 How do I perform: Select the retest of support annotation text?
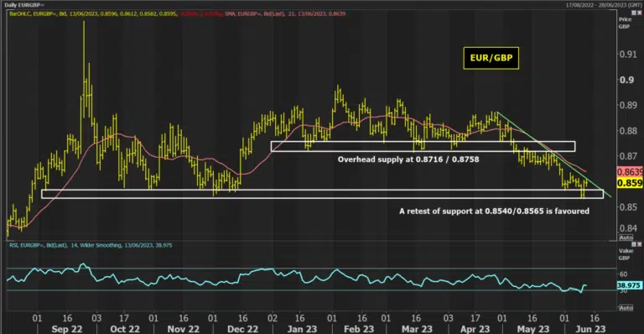click(494, 211)
